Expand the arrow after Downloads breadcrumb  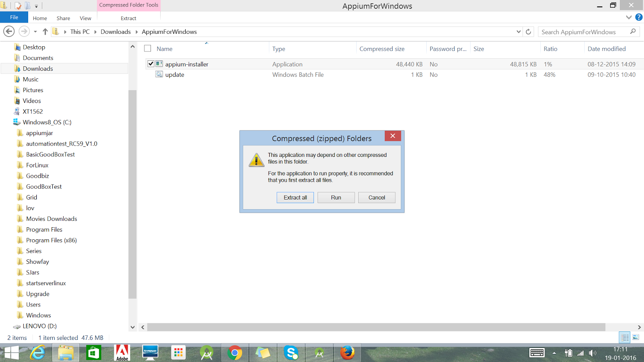tap(136, 32)
